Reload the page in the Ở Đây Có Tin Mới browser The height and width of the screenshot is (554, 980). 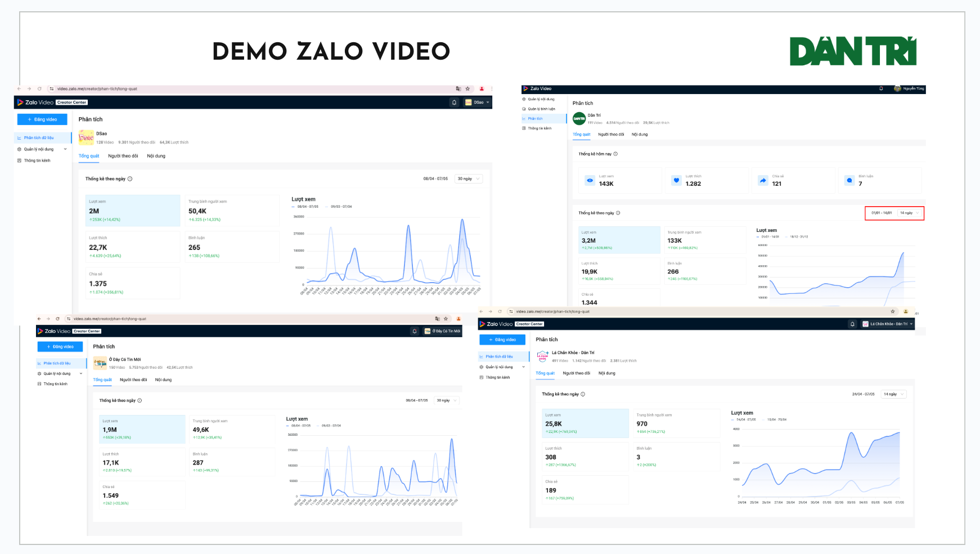coord(57,319)
